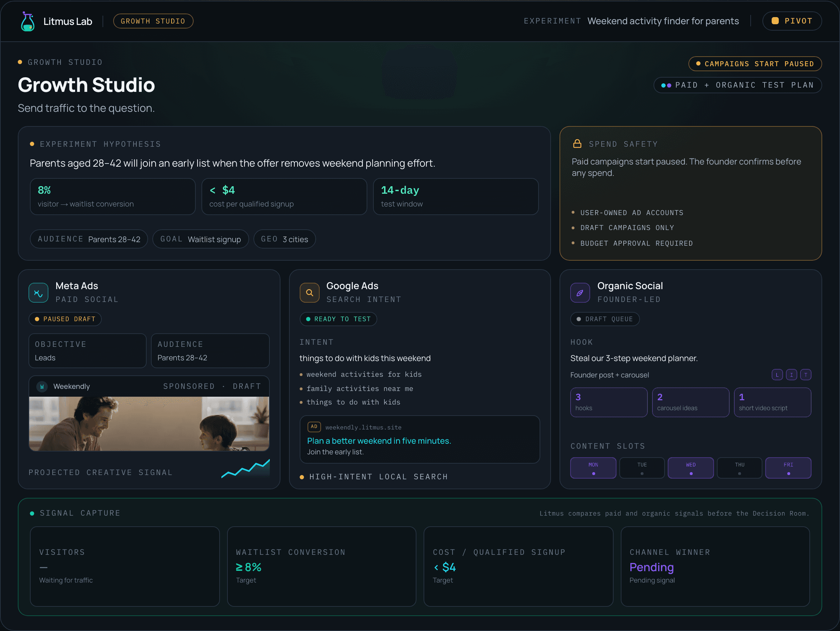Screen dimensions: 840x631
Task: Click the Campaigns Start Paused badge
Action: tap(755, 64)
